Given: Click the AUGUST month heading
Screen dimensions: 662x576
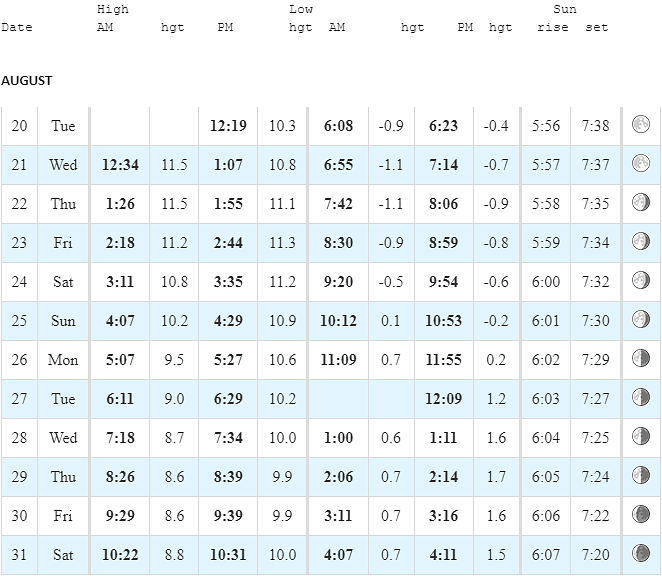Looking at the screenshot, I should [27, 81].
